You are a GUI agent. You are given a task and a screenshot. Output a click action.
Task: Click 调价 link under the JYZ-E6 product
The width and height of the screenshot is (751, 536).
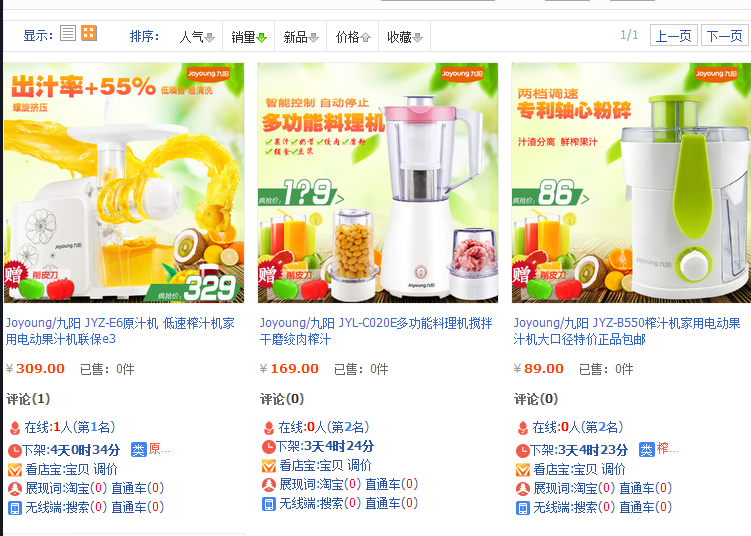[x=105, y=469]
